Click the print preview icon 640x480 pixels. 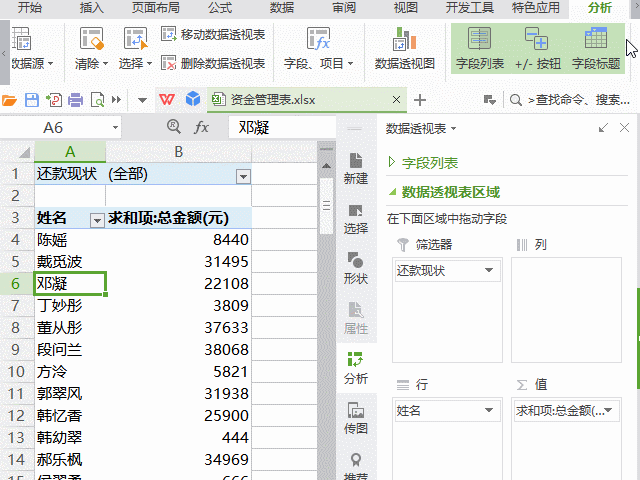click(97, 100)
